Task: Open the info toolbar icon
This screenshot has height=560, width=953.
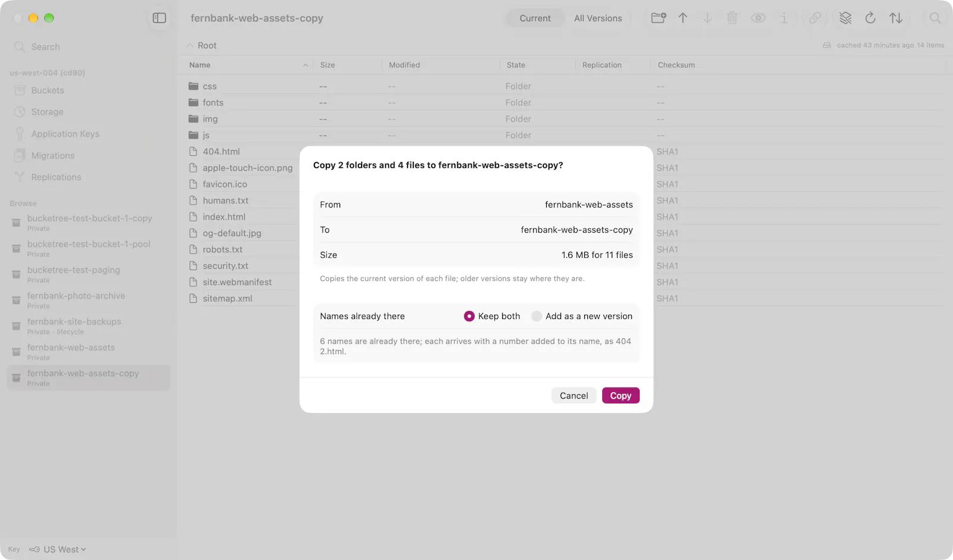Action: [784, 18]
